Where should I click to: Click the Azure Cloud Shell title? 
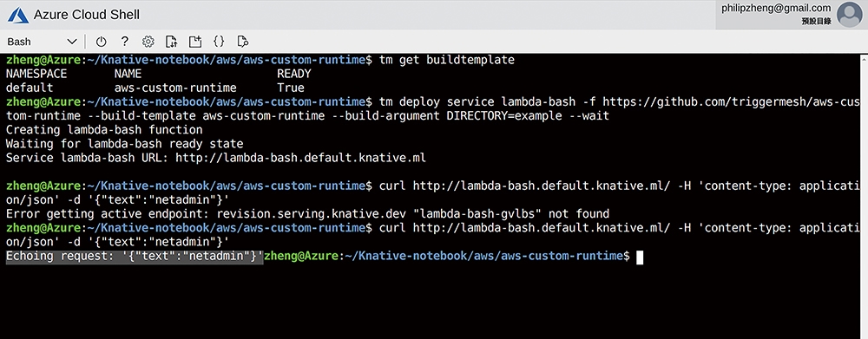click(x=87, y=15)
